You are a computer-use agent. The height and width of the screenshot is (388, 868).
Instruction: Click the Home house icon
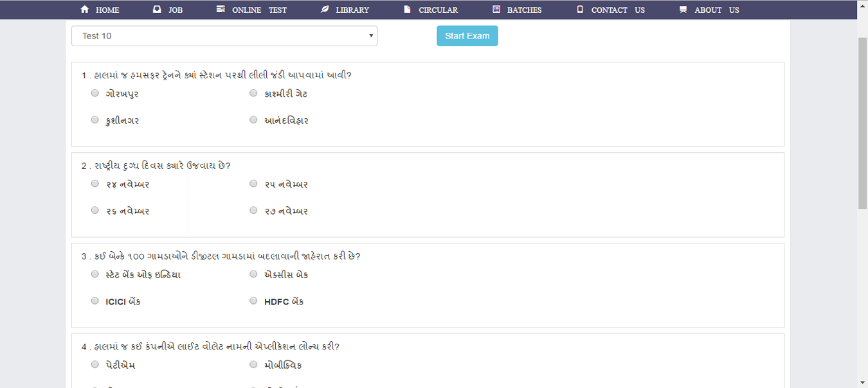85,10
